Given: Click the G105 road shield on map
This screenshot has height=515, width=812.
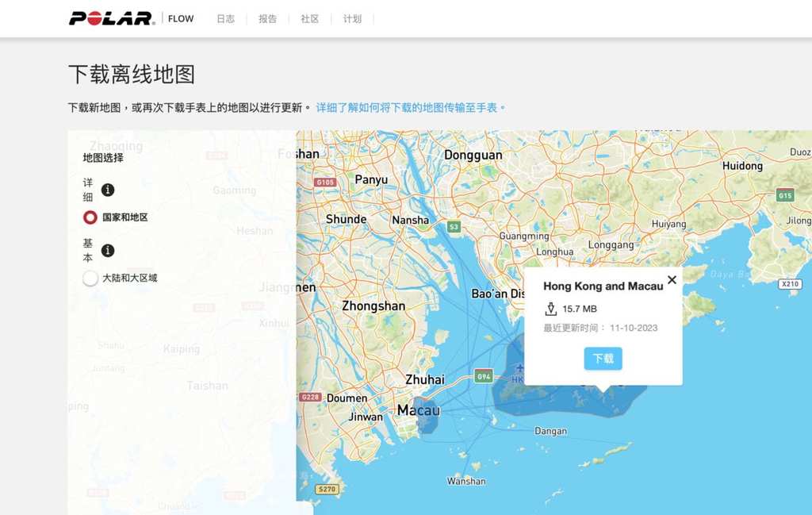Looking at the screenshot, I should click(x=325, y=182).
